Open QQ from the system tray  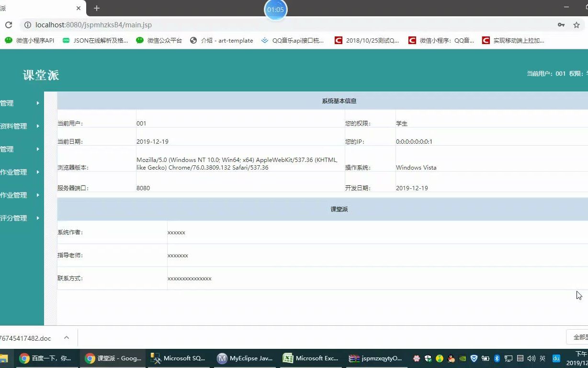click(x=451, y=358)
